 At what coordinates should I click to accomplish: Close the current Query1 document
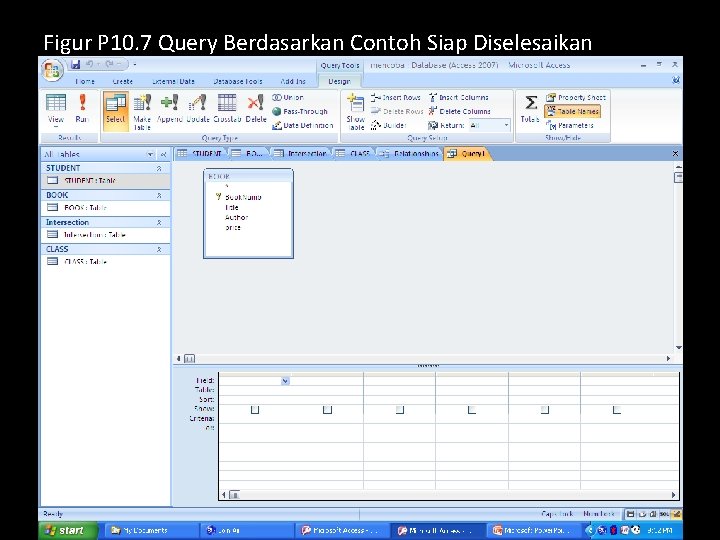point(675,153)
